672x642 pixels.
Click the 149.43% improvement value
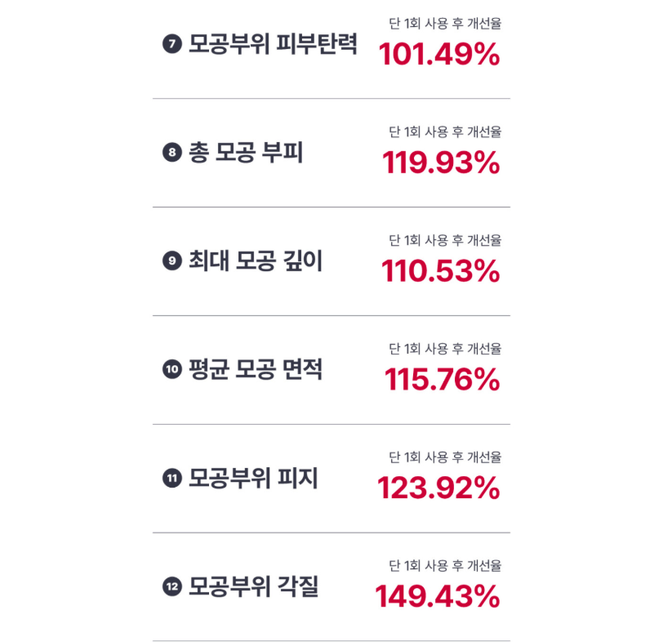[438, 597]
